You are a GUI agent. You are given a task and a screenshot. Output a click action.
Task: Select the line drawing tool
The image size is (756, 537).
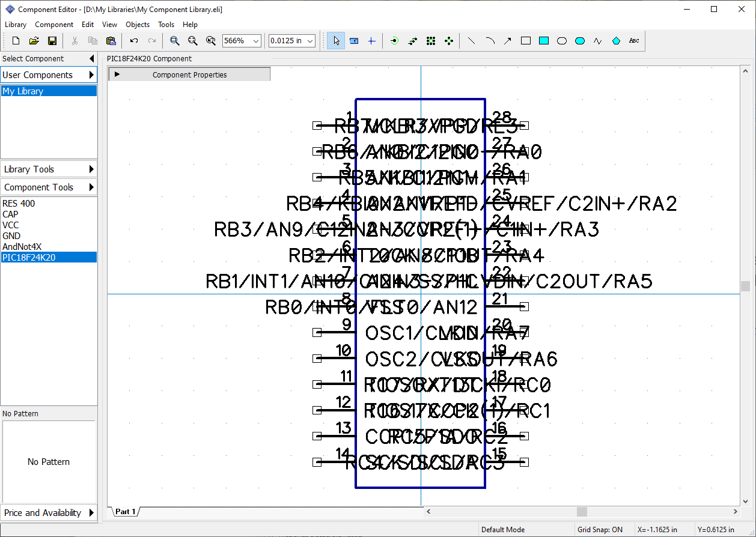pyautogui.click(x=471, y=41)
